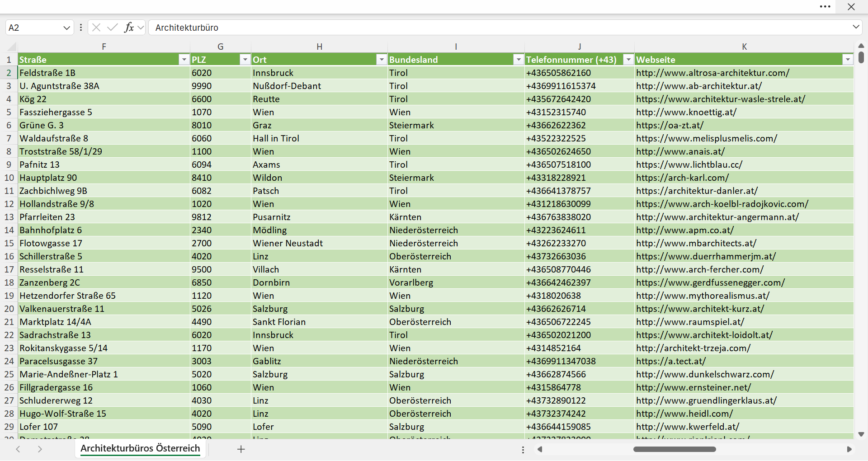Screen dimensions: 868x461
Task: Open link http://www.apm.co.at/
Action: point(685,230)
